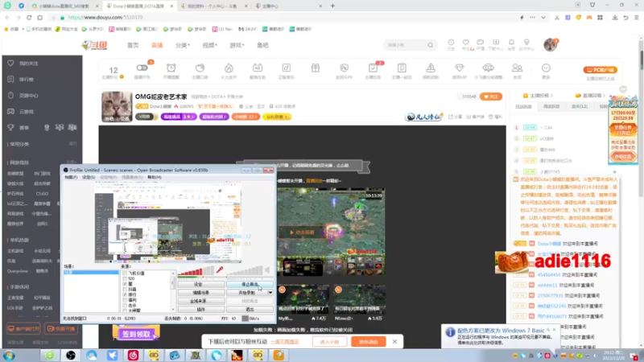Open the 首页 navigation tab
The image size is (644, 362).
coord(133,45)
